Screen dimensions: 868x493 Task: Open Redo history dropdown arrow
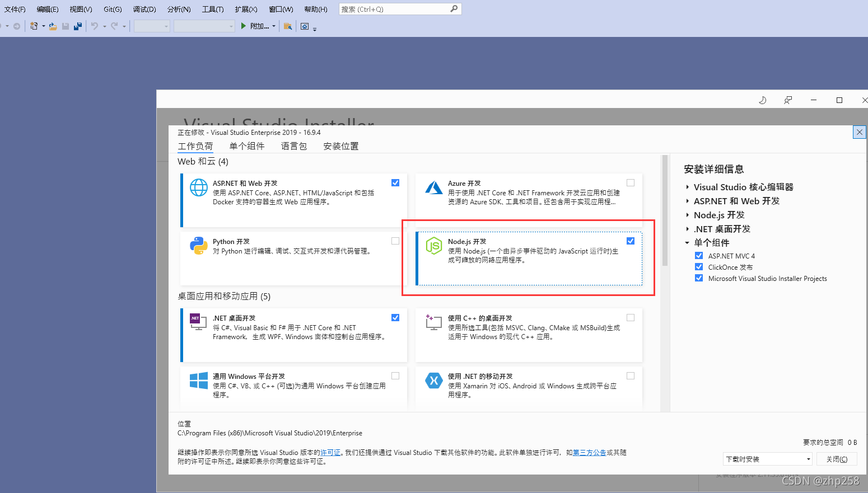tap(124, 26)
